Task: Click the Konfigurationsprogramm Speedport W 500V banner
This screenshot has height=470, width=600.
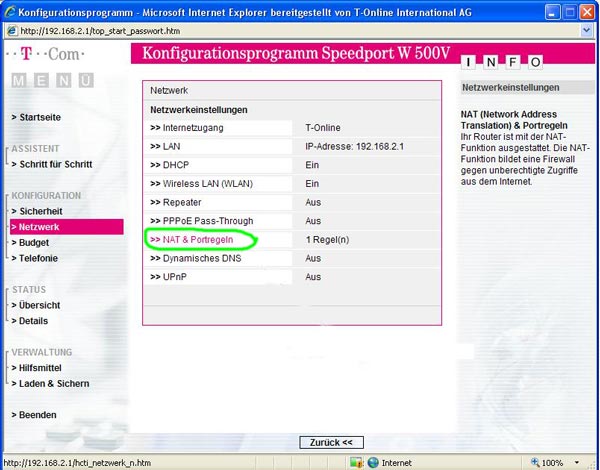Action: point(296,53)
